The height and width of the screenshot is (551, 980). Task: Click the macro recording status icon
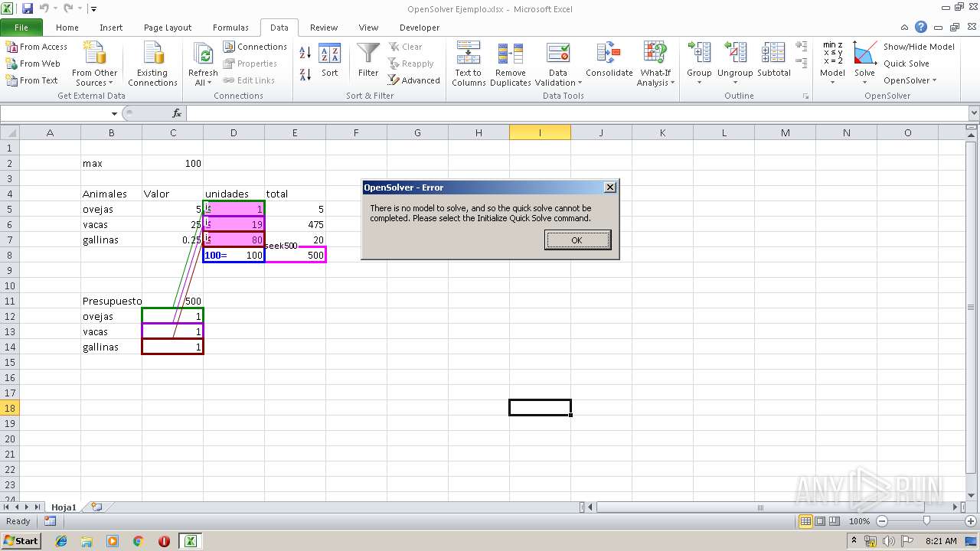pos(50,521)
